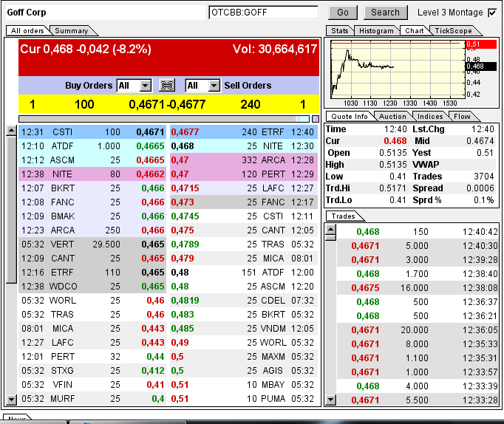Click the intraday price chart
This screenshot has height=424, width=504.
pos(398,69)
